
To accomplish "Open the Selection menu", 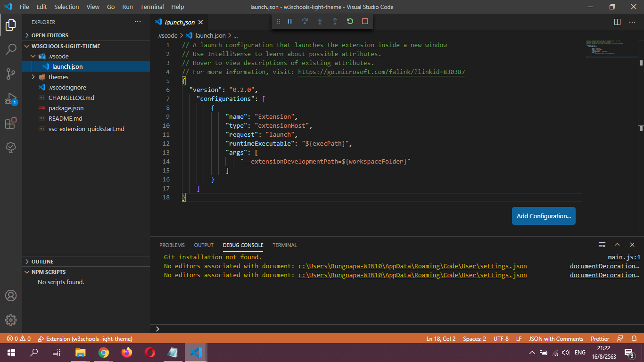I will (66, 7).
